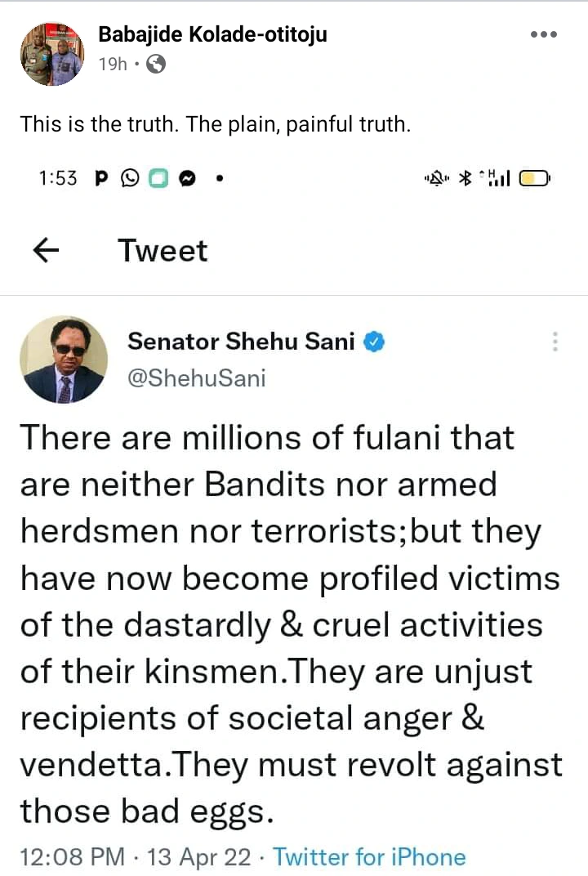Expand the tweet's vertical three-dot menu
The image size is (588, 876).
[x=555, y=342]
